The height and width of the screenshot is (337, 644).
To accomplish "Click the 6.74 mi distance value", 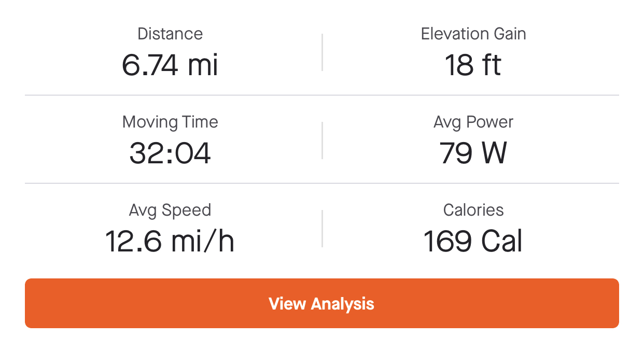I will point(170,65).
